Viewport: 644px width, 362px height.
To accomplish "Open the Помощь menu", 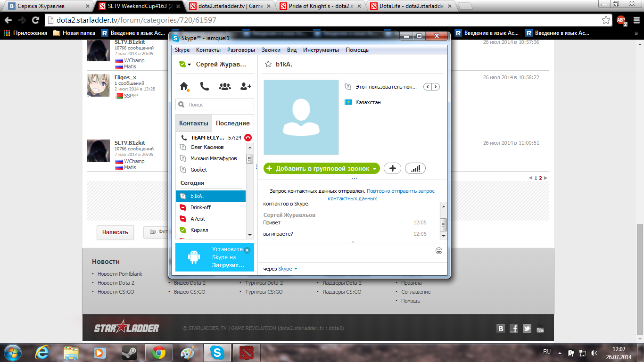I will pyautogui.click(x=357, y=50).
